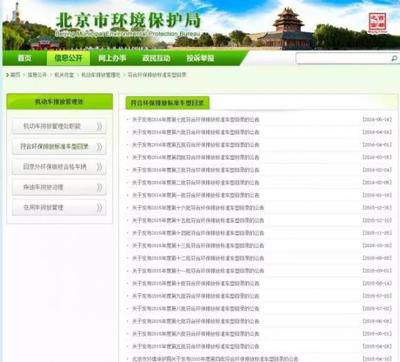The image size is (400, 362).
Task: Open 2015年度第八批 announcement link
Action: tap(196, 309)
